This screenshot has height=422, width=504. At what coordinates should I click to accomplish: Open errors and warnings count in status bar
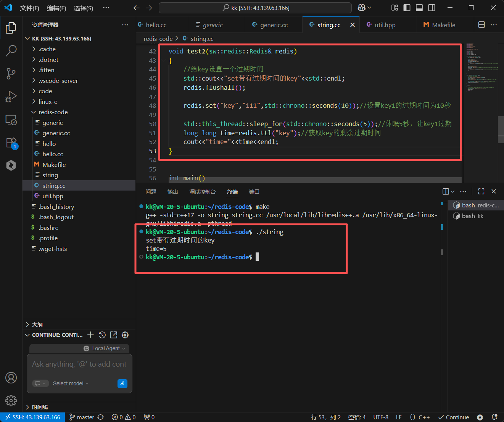coord(124,417)
